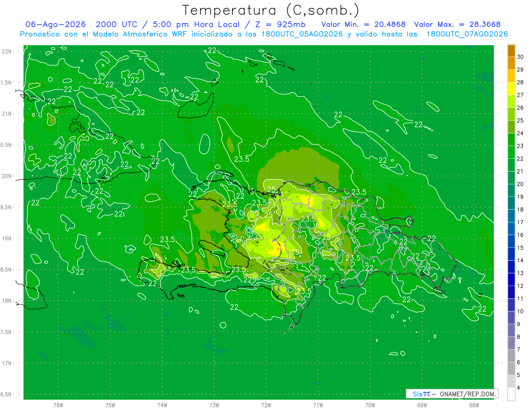532x411 pixels.
Task: Click legend scale value "28"
Action: 520,82
